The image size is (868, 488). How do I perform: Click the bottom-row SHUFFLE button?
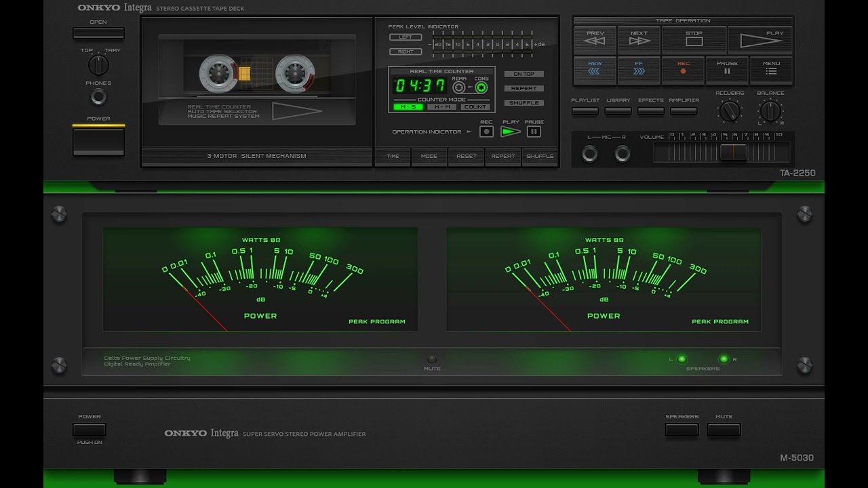tap(540, 157)
